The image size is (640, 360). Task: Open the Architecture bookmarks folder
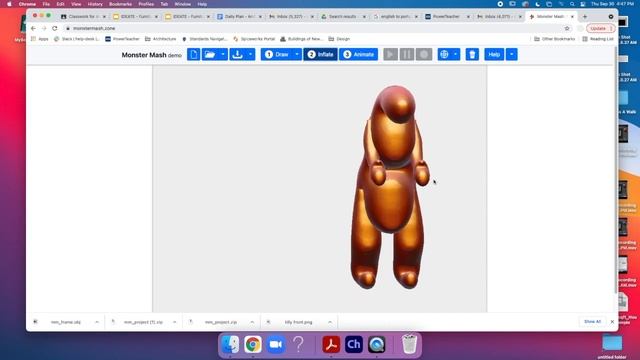tap(161, 39)
